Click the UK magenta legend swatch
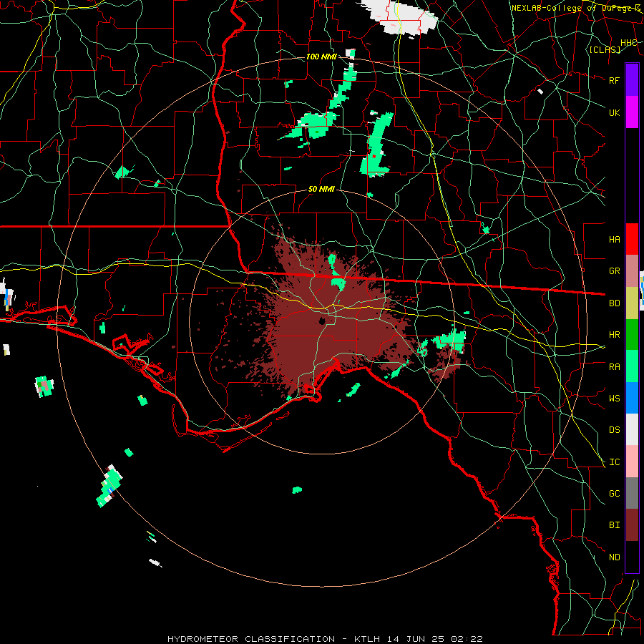 (x=632, y=112)
